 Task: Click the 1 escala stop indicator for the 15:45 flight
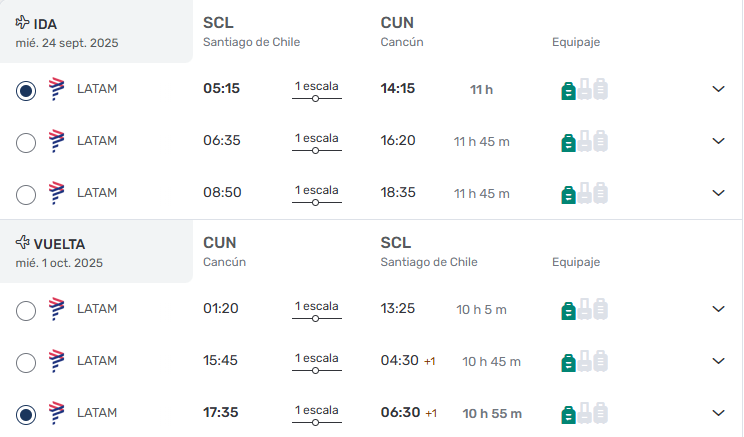click(x=316, y=363)
